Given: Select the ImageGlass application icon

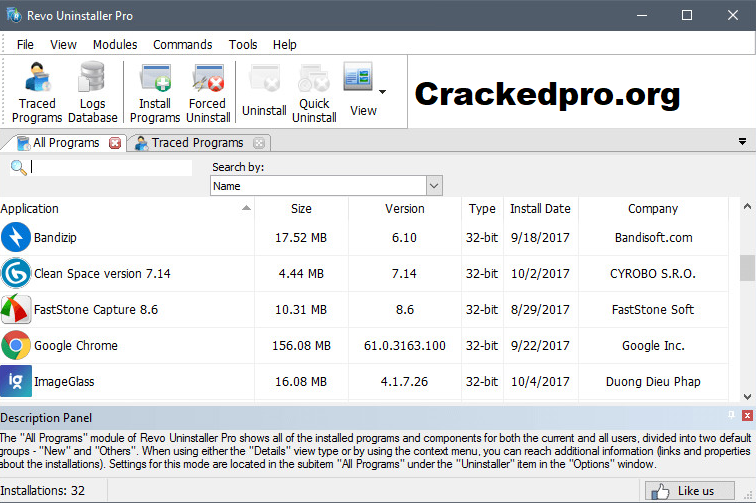Looking at the screenshot, I should pos(16,381).
